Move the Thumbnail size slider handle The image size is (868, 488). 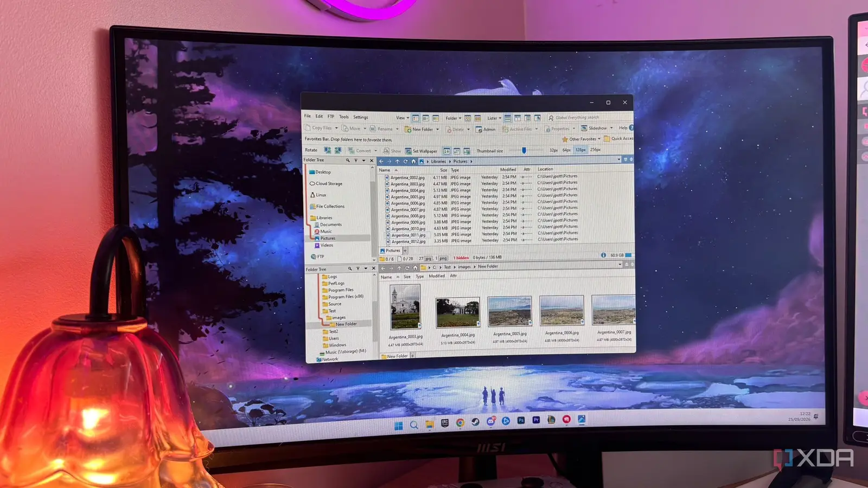tap(524, 150)
